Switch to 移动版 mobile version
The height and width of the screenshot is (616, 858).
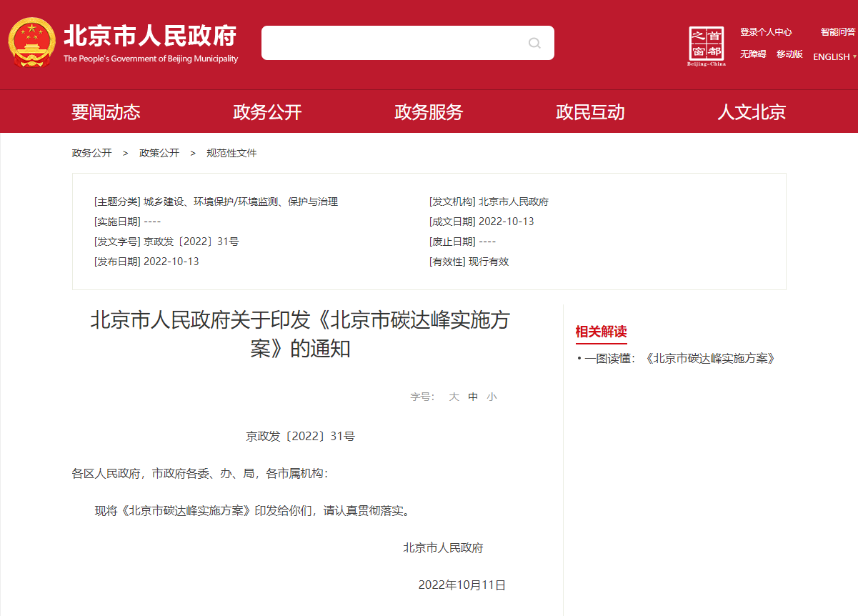point(789,54)
